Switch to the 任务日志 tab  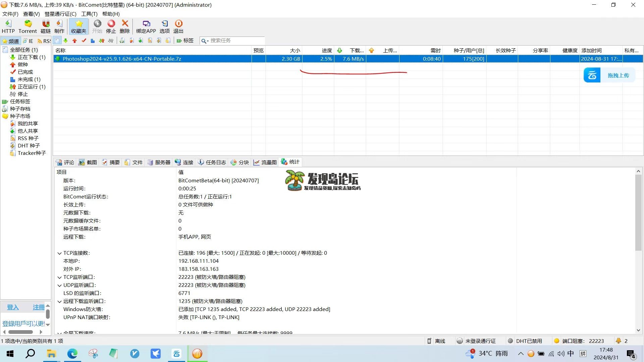coord(212,162)
